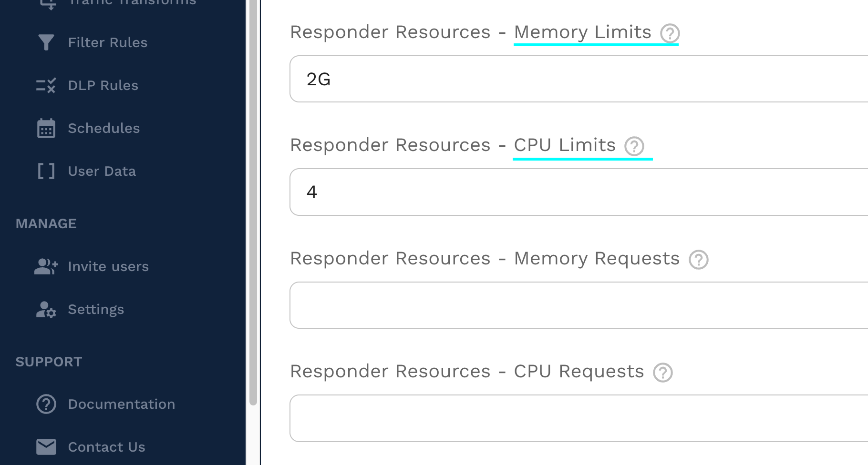This screenshot has height=465, width=868.
Task: Select Schedules in the sidebar
Action: click(104, 128)
